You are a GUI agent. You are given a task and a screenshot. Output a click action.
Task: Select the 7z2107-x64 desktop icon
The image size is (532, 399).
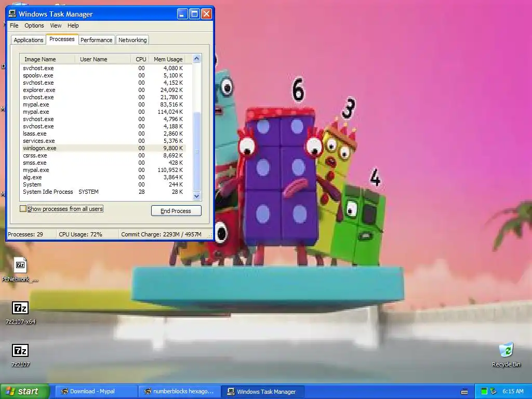pyautogui.click(x=20, y=312)
